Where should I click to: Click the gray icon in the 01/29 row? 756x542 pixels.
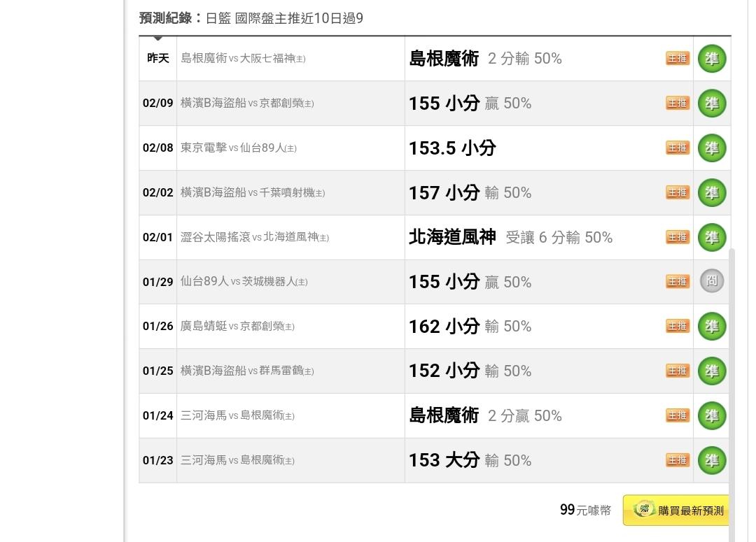pos(712,281)
